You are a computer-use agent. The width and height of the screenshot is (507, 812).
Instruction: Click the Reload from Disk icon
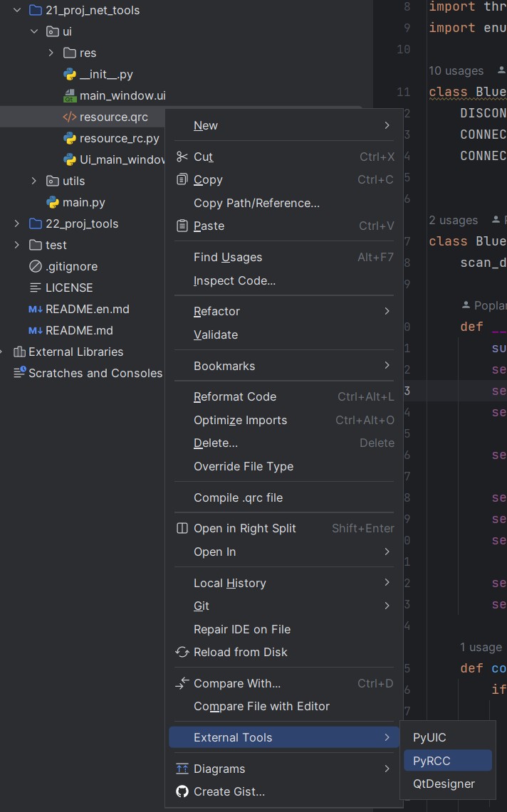coord(182,652)
